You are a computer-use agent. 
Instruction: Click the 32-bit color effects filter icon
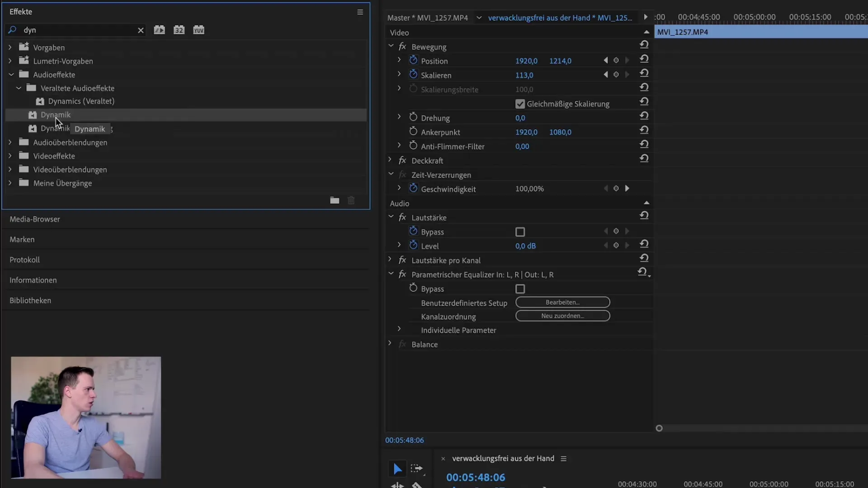coord(179,30)
